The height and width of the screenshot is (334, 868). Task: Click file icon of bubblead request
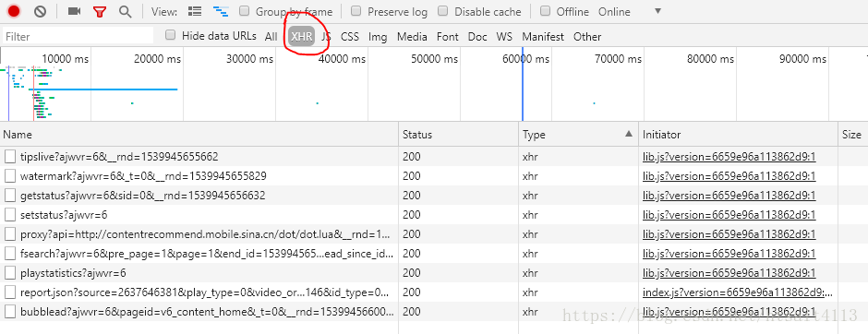10,312
